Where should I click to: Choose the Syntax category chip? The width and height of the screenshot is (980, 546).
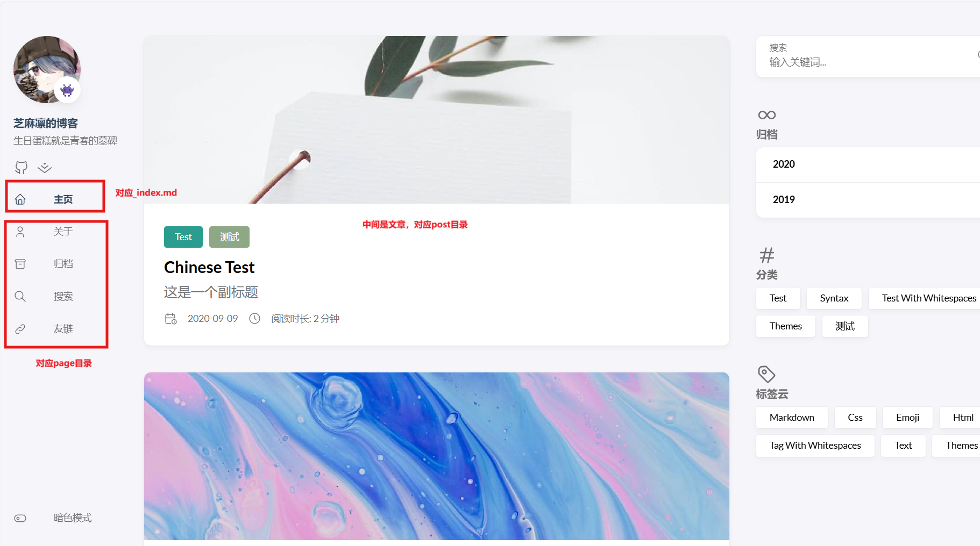coord(834,298)
